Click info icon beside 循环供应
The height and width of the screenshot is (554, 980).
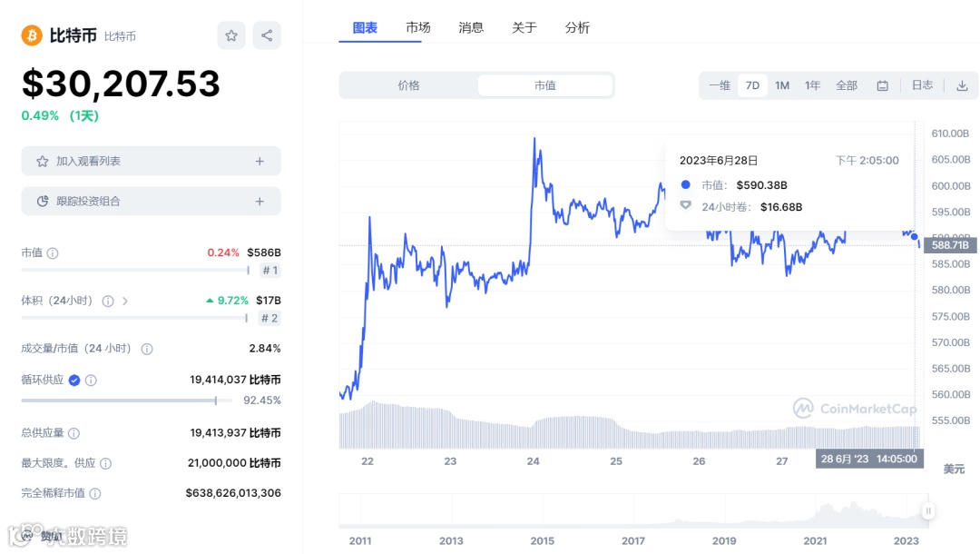click(91, 381)
